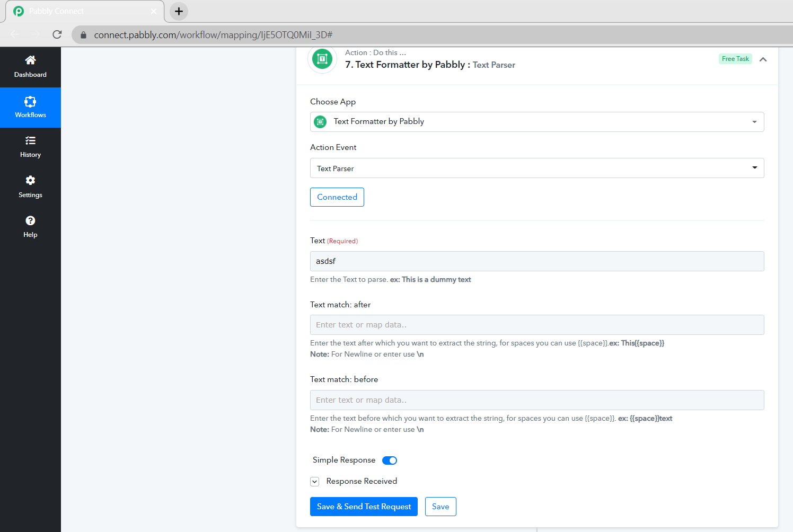793x532 pixels.
Task: Click the Pabbly Connect tab favicon
Action: click(x=19, y=11)
